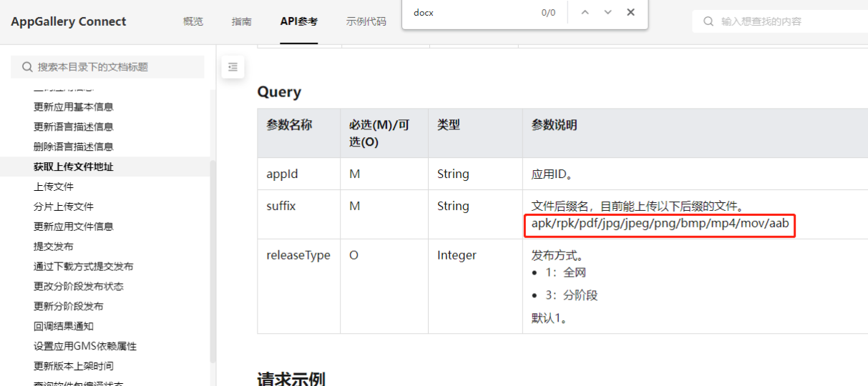Click the 搜索本目录下的文档标题 sidebar search field
The width and height of the screenshot is (868, 386).
107,67
